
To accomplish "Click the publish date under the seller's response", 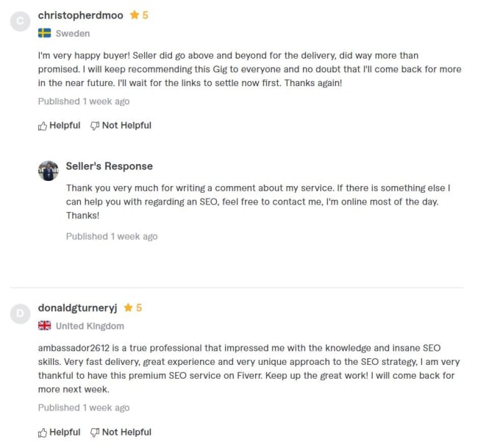I will click(x=112, y=236).
